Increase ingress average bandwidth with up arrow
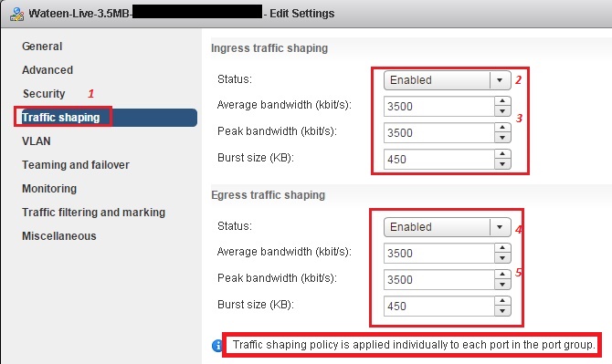Viewport: 612px width, 364px height. click(502, 101)
